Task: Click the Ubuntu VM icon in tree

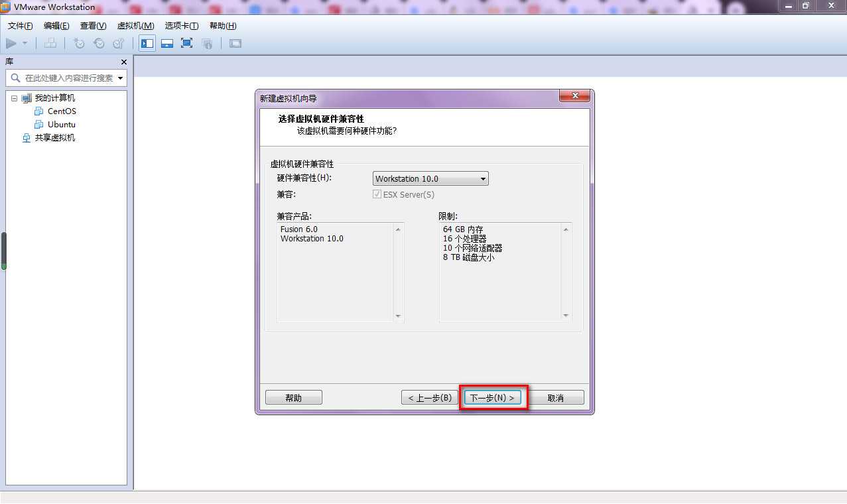Action: 39,125
